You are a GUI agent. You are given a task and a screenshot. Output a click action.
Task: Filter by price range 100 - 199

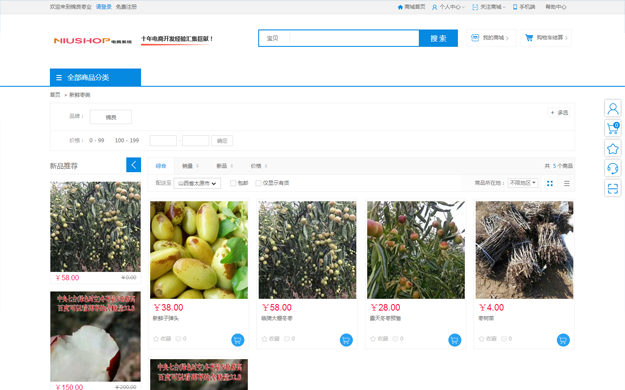(x=127, y=140)
